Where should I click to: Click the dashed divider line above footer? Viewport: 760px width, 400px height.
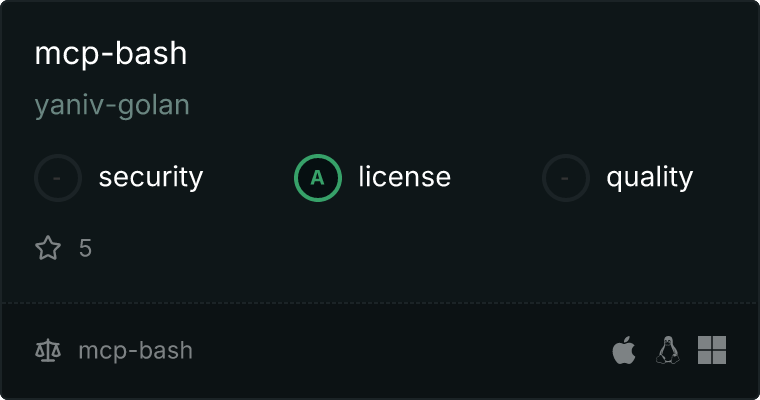[380, 303]
